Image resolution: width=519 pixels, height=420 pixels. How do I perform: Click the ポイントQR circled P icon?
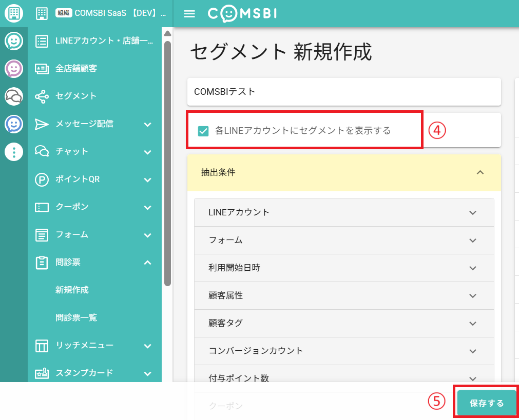(x=42, y=179)
